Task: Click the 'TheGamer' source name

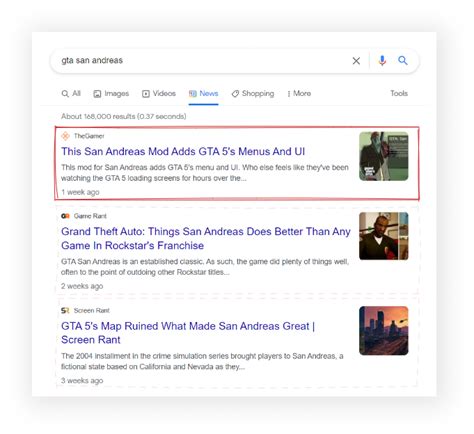Action: point(89,136)
